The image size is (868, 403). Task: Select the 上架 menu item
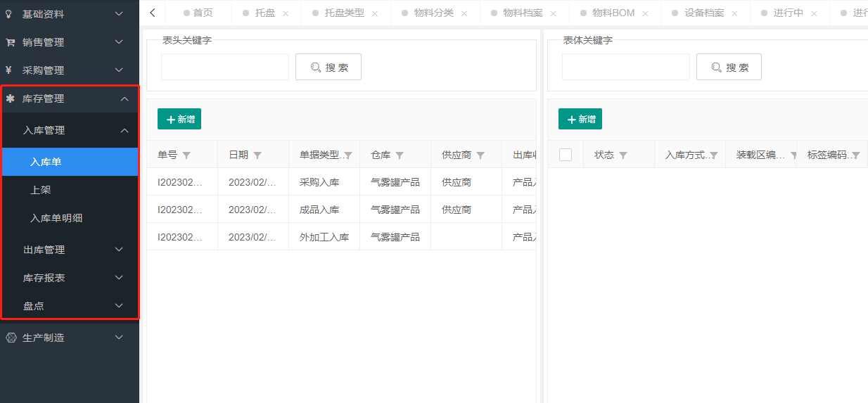(41, 190)
